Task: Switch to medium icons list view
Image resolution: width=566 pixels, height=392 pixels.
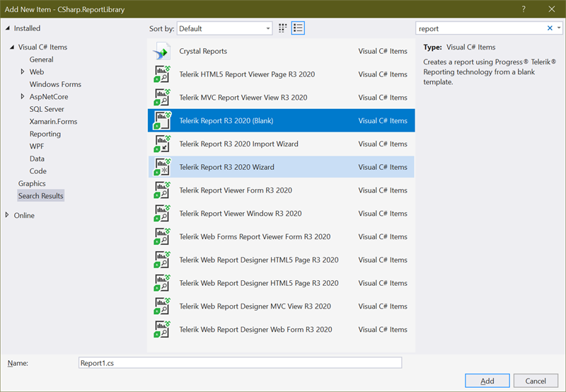Action: point(298,28)
